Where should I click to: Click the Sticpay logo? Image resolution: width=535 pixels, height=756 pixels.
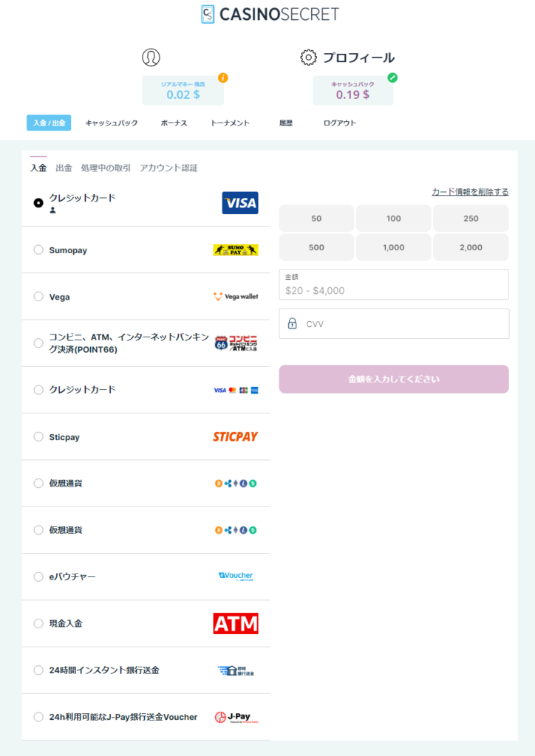pos(236,437)
